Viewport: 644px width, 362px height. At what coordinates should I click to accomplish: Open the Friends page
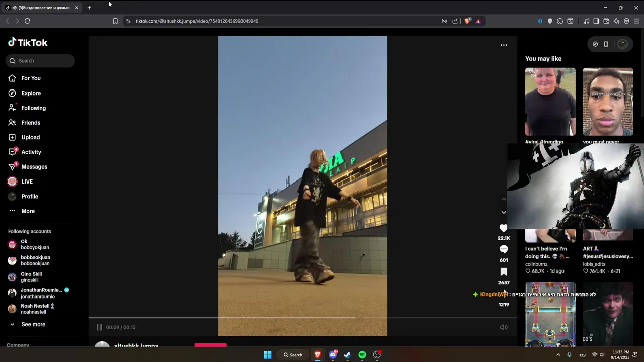pyautogui.click(x=31, y=123)
